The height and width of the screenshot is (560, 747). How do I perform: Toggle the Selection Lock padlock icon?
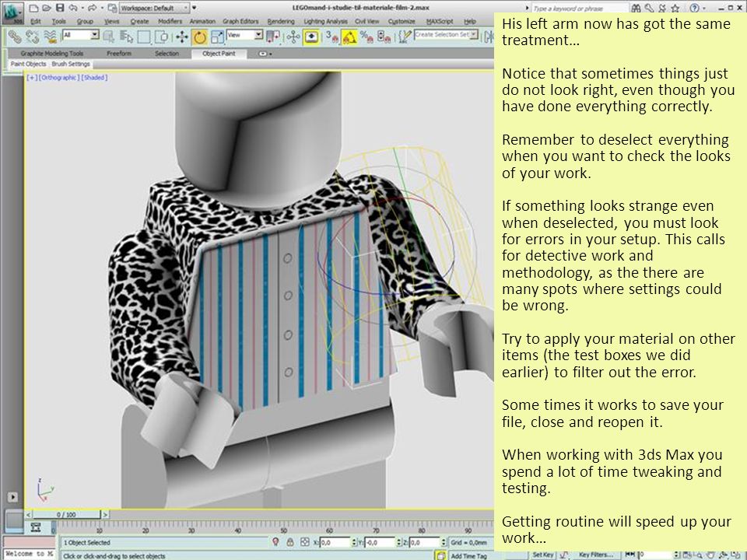tap(289, 542)
